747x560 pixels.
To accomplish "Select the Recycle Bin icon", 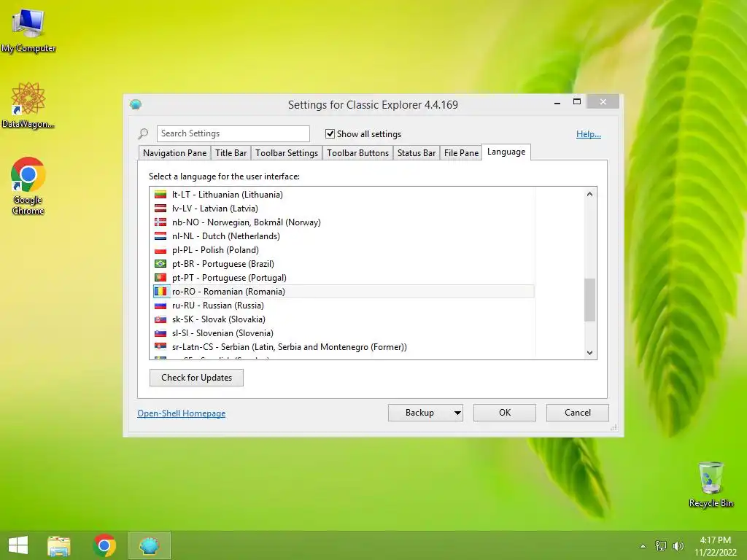I will click(711, 485).
